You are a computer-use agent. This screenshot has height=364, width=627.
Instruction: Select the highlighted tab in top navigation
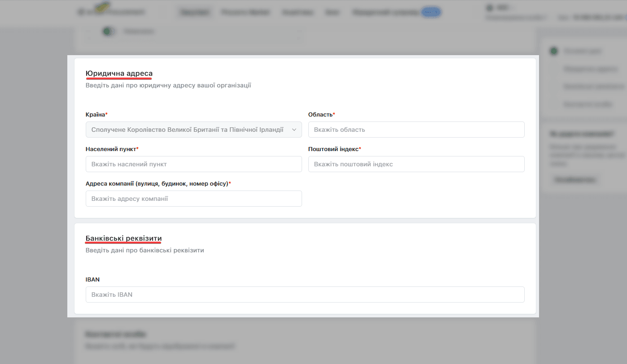pyautogui.click(x=195, y=12)
